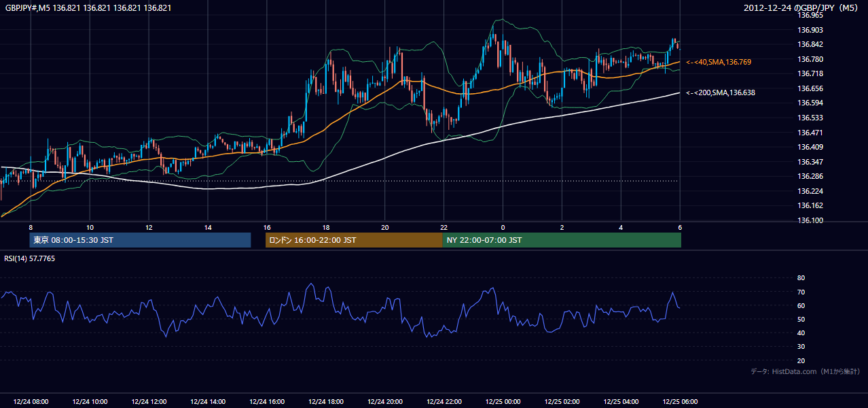The height and width of the screenshot is (408, 868).
Task: Click hour label 18 under the price chart
Action: pyautogui.click(x=326, y=227)
